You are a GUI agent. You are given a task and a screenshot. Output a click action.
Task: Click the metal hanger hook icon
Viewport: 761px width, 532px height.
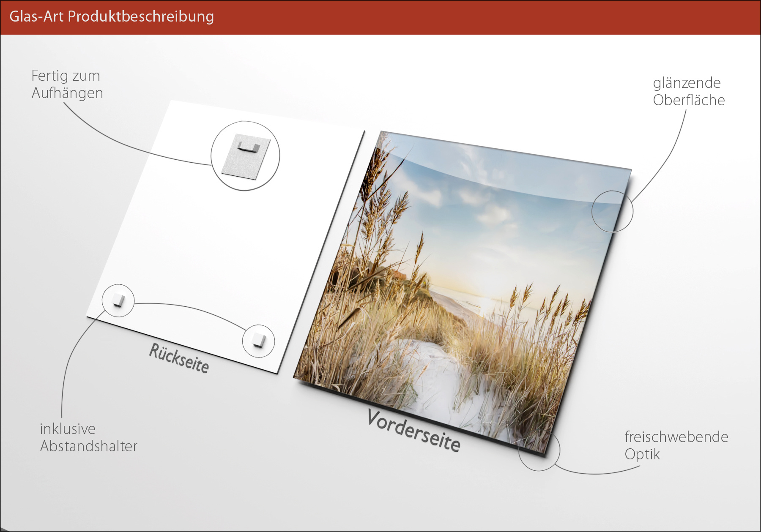click(248, 147)
